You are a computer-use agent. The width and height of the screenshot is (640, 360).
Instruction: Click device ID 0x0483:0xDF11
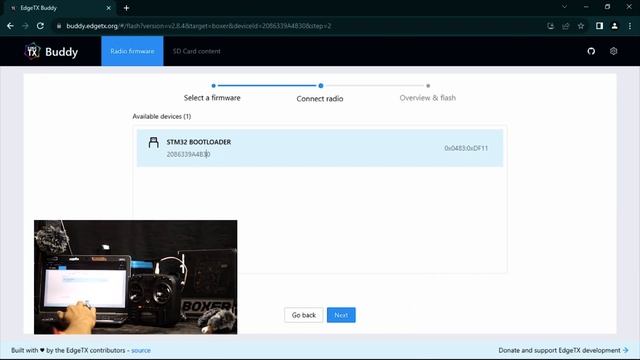coord(466,148)
